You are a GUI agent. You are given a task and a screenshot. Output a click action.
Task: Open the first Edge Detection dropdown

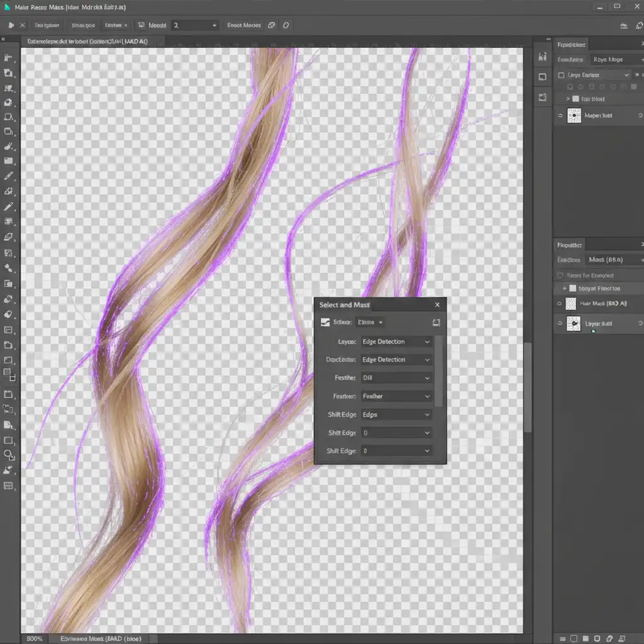pos(396,341)
